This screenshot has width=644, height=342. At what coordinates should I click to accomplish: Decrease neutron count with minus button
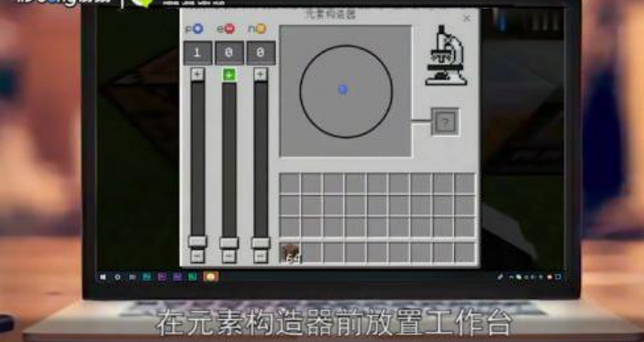(261, 257)
